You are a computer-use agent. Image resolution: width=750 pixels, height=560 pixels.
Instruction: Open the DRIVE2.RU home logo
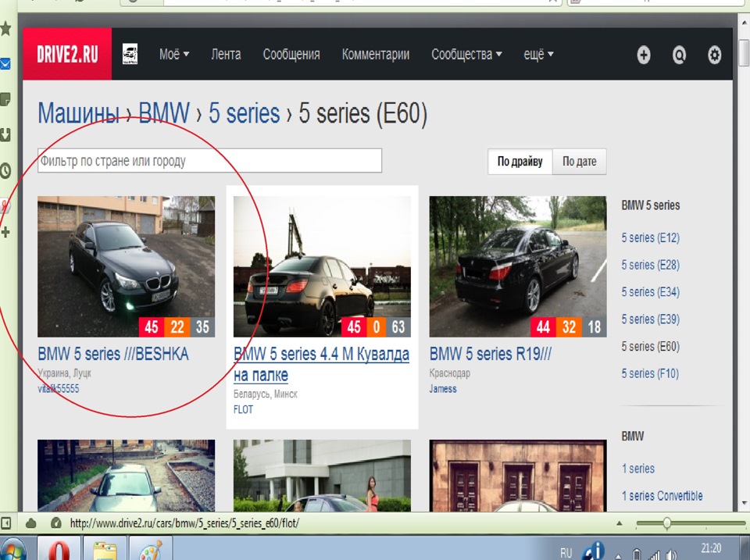(67, 54)
